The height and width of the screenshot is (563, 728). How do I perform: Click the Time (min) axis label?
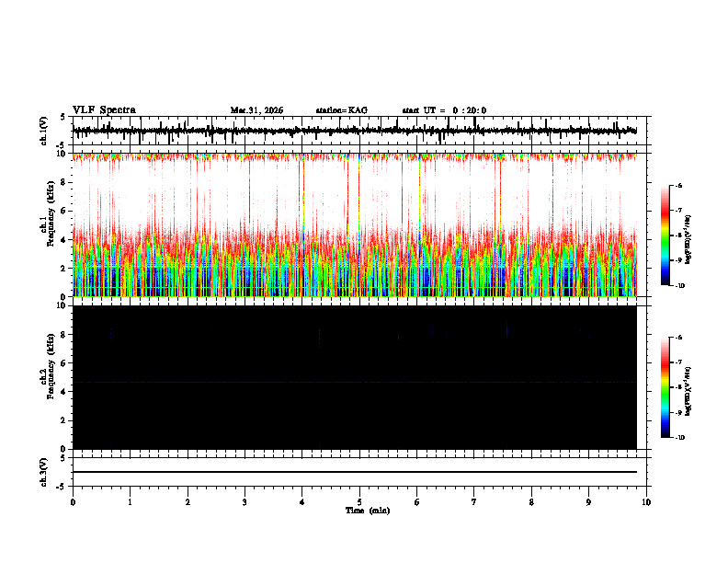(368, 511)
